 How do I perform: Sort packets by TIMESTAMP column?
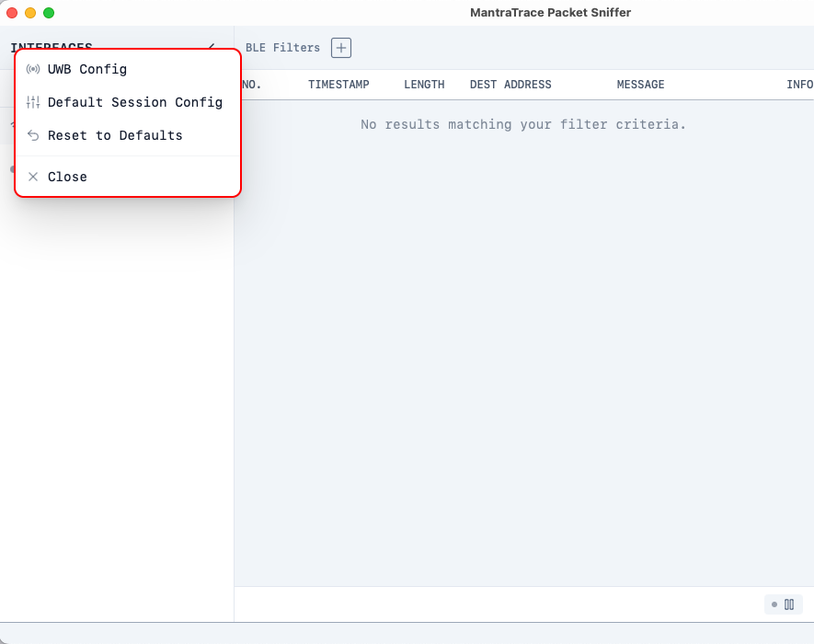pyautogui.click(x=338, y=84)
